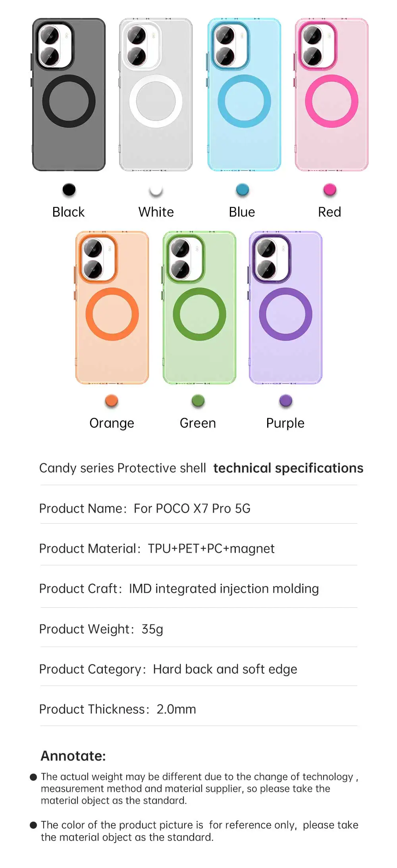Image resolution: width=397 pixels, height=868 pixels.
Task: Pick the blue color dot
Action: [243, 190]
